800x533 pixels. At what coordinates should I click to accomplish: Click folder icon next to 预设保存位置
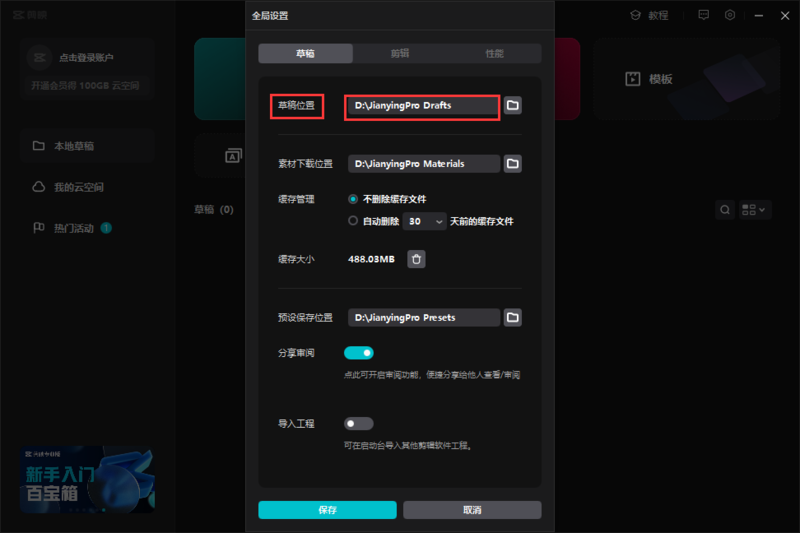tap(512, 317)
